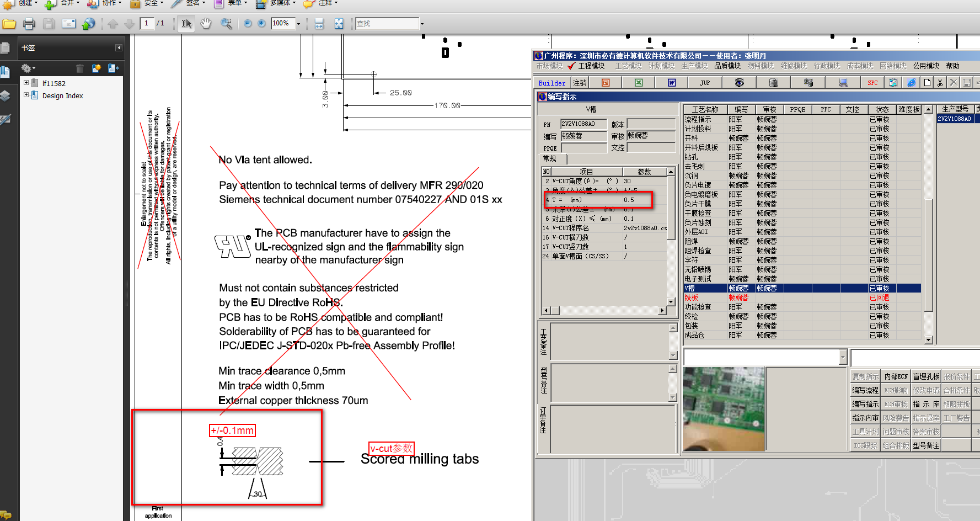Activate the text Select tool
Viewport: 980px width, 521px height.
(x=186, y=24)
